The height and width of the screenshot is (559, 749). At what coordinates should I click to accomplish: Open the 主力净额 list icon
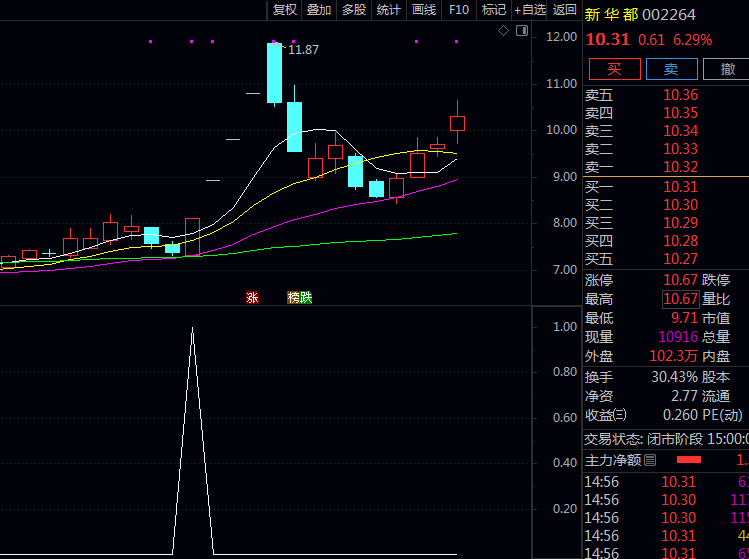(650, 460)
